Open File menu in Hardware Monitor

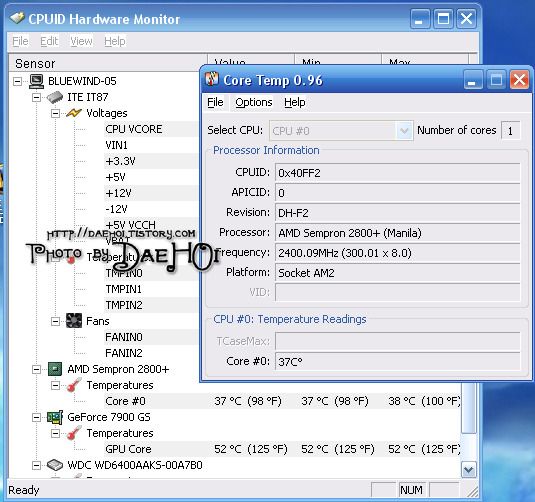coord(20,41)
